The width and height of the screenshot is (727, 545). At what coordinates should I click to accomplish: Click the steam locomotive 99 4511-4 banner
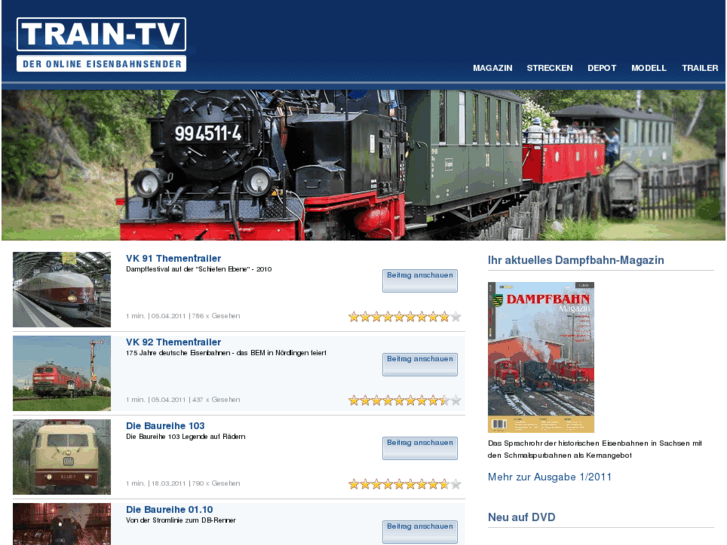364,165
